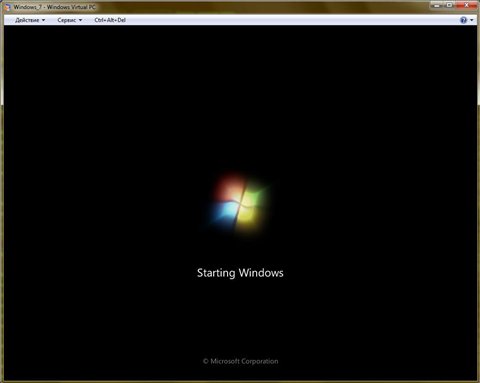Viewport: 480px width, 383px height.
Task: Click the blue help question mark icon
Action: 463,20
